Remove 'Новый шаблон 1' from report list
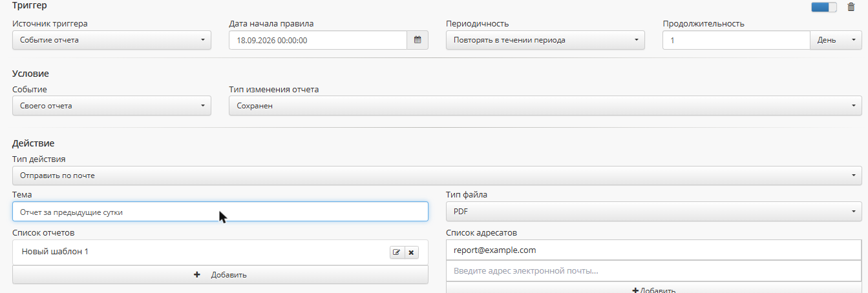Screen dimensions: 868x293 tap(411, 252)
